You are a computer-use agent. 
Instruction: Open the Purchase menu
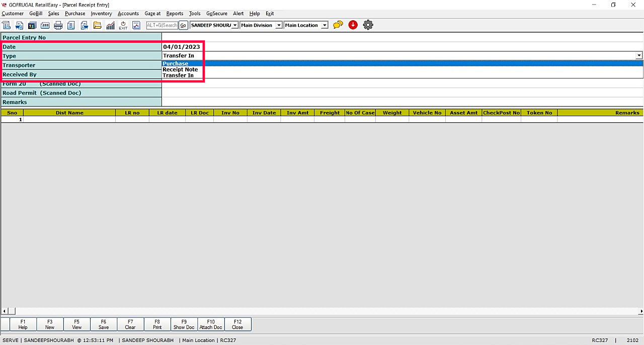(x=75, y=14)
